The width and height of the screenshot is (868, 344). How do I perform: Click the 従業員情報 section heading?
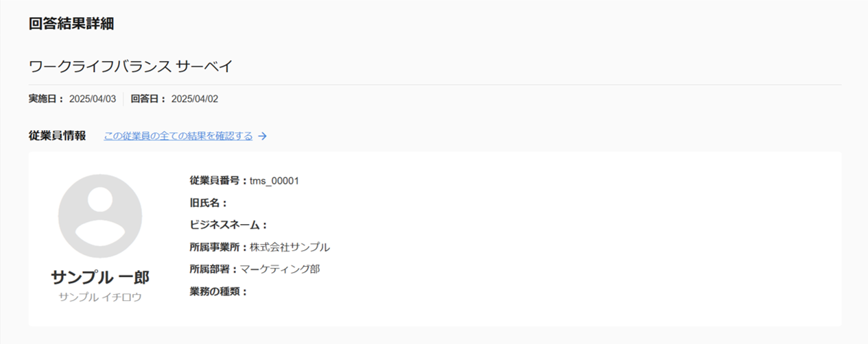tap(58, 136)
